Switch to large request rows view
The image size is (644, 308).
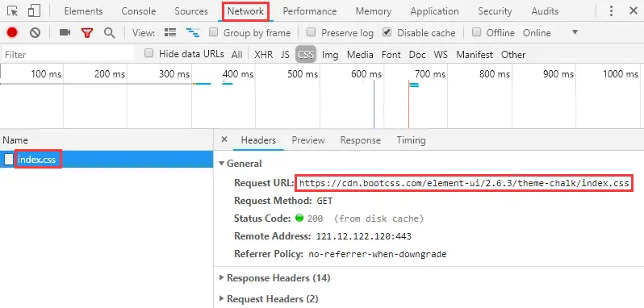[170, 32]
